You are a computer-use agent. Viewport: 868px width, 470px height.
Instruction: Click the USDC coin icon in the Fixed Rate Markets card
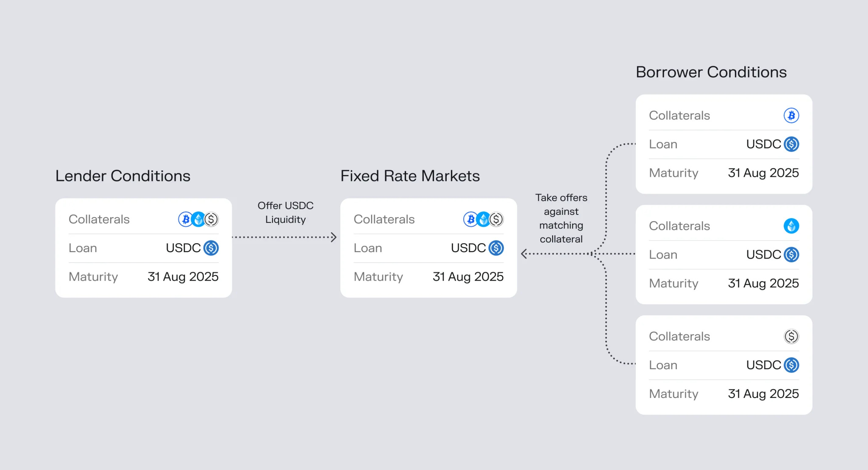(496, 248)
